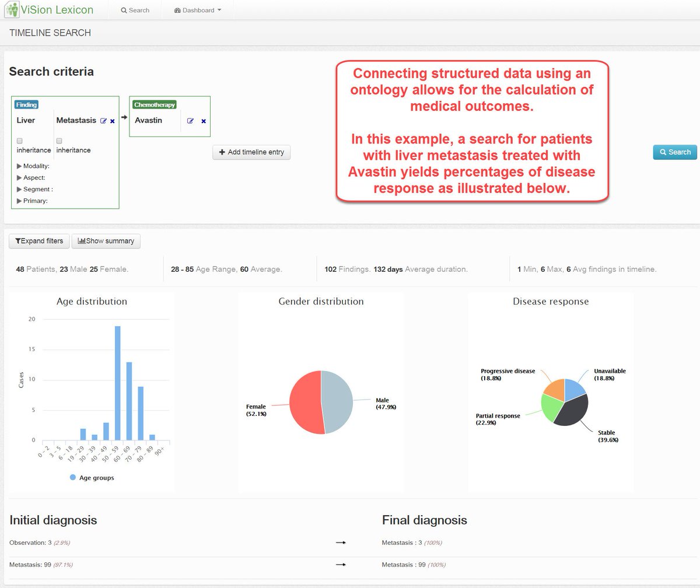
Task: Run the blue Search button
Action: pyautogui.click(x=675, y=152)
